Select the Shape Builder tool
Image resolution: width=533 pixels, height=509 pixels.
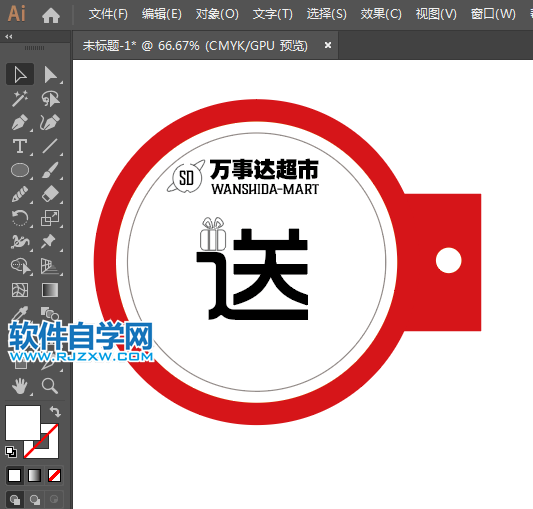20,266
